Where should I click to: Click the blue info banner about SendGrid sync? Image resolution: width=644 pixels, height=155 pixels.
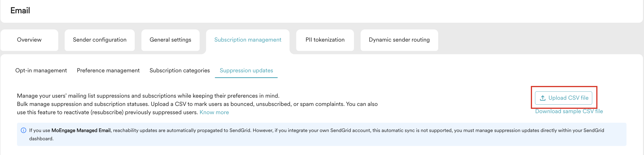point(322,134)
